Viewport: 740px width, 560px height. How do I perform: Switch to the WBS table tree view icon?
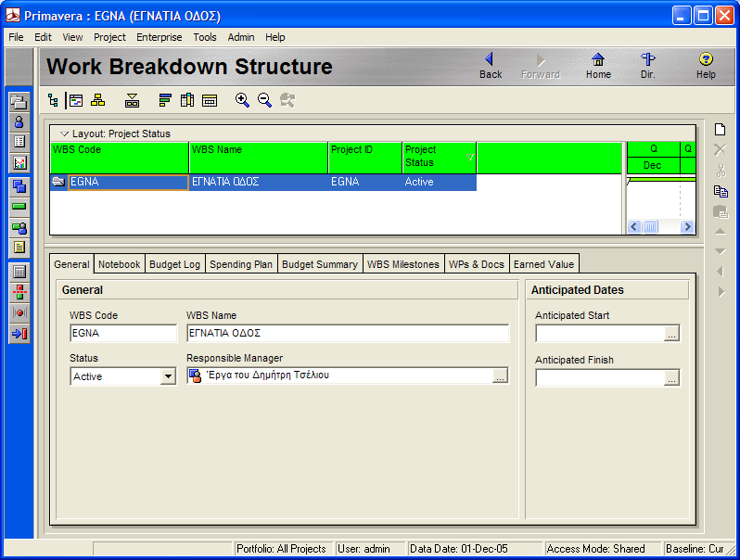[x=53, y=100]
